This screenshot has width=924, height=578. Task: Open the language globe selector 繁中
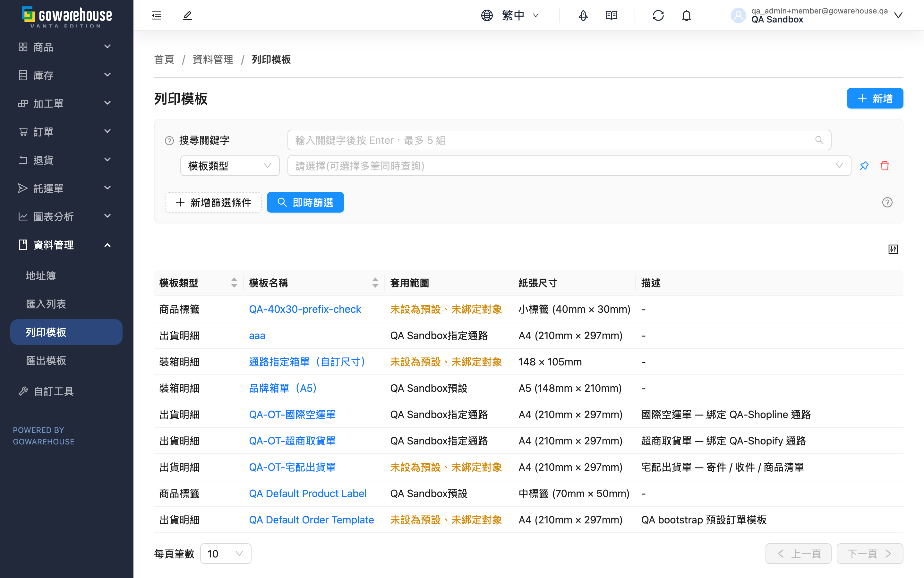tap(510, 15)
